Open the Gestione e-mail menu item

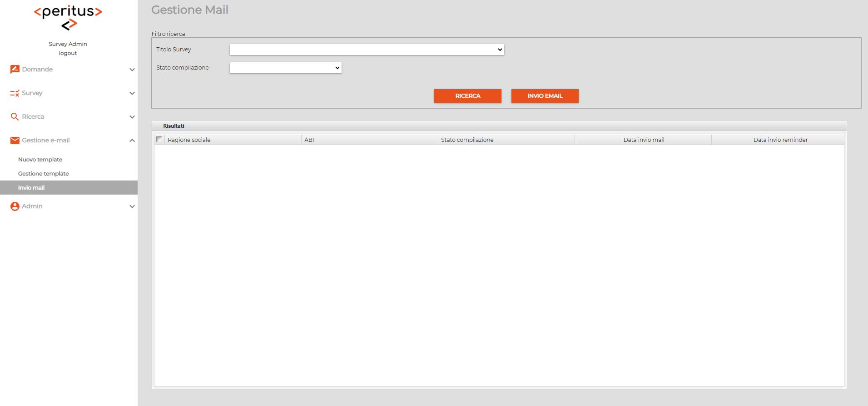pyautogui.click(x=46, y=140)
